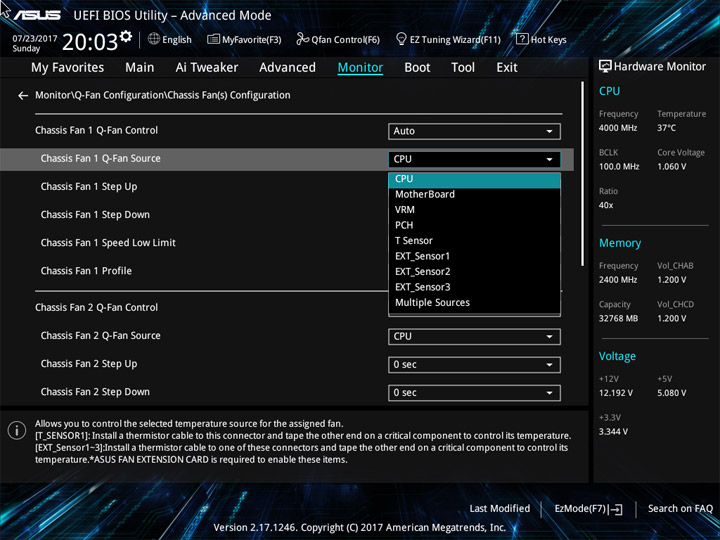Select EXT_Sensor2 option

tap(474, 272)
